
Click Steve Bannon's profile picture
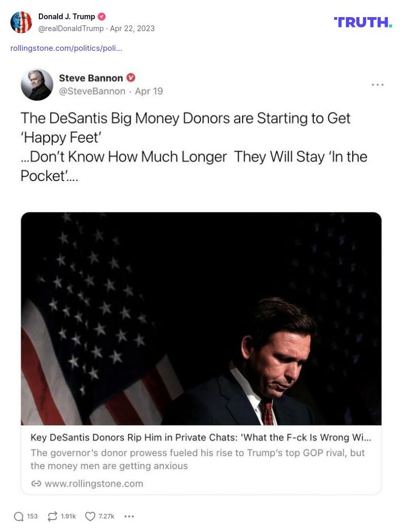click(x=37, y=85)
